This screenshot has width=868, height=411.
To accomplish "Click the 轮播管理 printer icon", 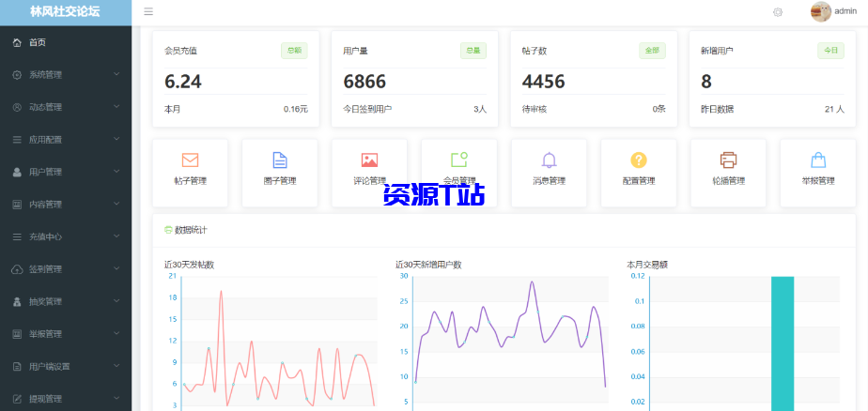I will pos(729,160).
